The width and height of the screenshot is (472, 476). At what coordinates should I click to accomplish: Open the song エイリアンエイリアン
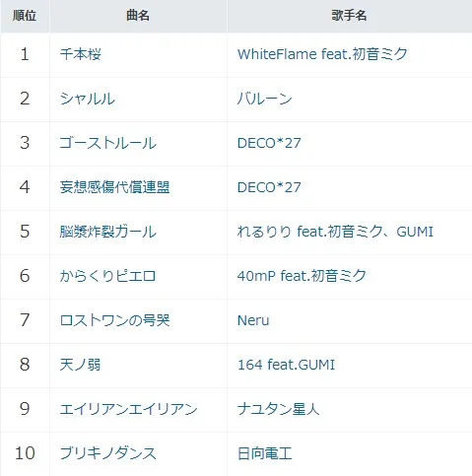(128, 409)
